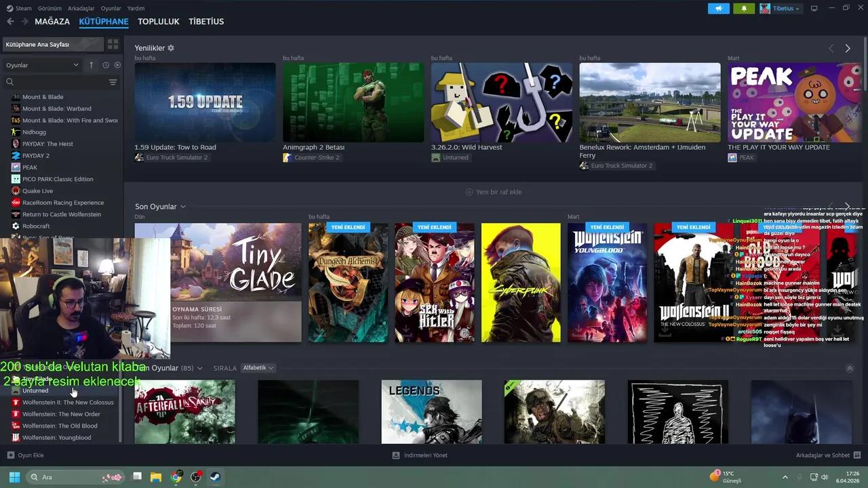The image size is (868, 488).
Task: Open Arkadaşlar ve Sohbet chat icon
Action: pyautogui.click(x=857, y=455)
